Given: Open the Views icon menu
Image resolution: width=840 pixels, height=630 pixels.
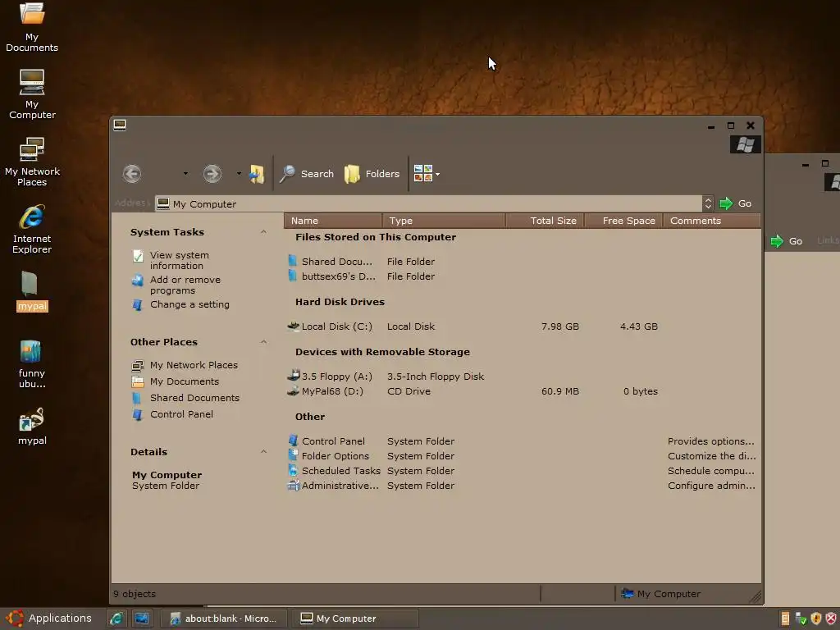Looking at the screenshot, I should pos(427,174).
